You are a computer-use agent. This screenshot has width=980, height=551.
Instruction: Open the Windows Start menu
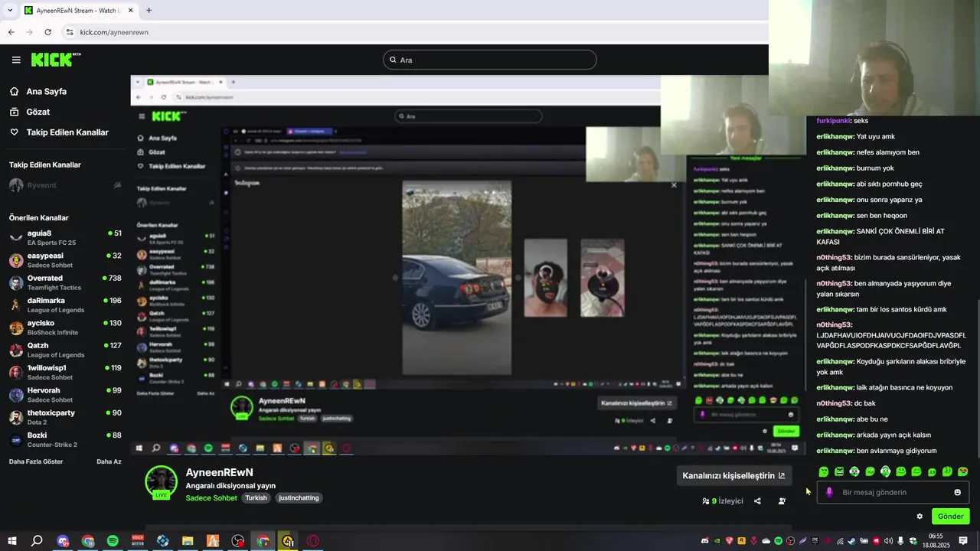point(12,541)
